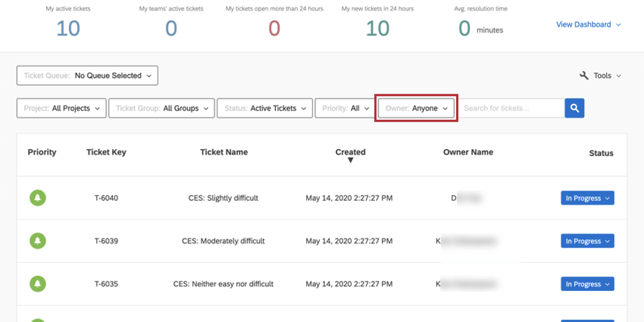Change the In Progress status for T-6039

(588, 241)
